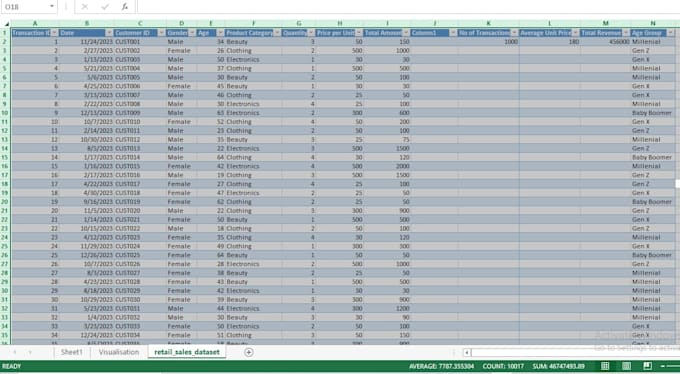Image resolution: width=680 pixels, height=374 pixels.
Task: Open the Product Category filter dropdown
Action: (277, 33)
